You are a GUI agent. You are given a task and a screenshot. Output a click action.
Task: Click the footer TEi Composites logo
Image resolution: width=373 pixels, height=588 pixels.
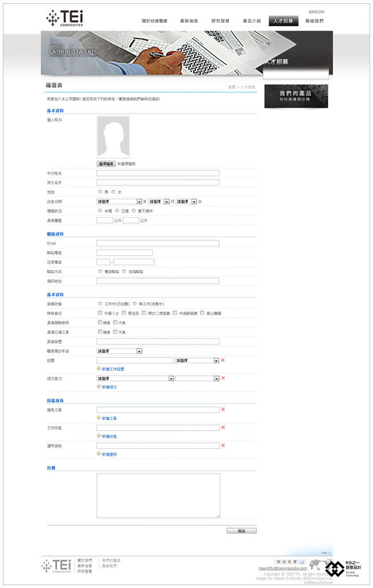[x=56, y=566]
